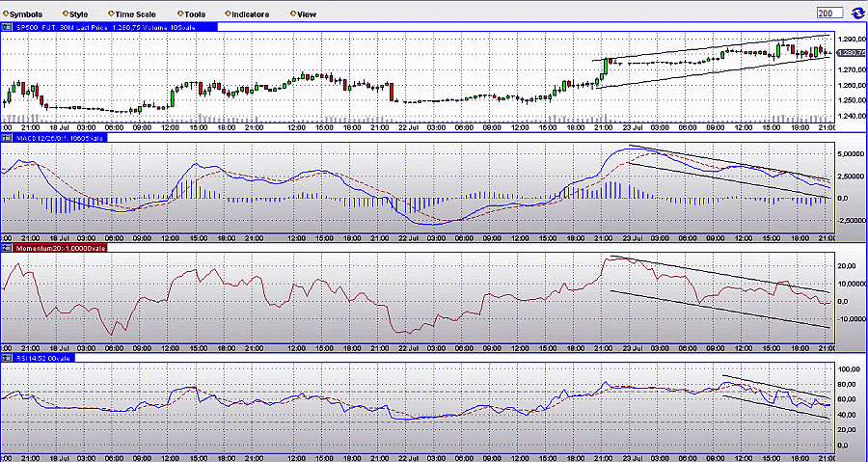Viewport: 868px width, 462px height.
Task: Select the RSI 14 panel title
Action: pyautogui.click(x=42, y=358)
